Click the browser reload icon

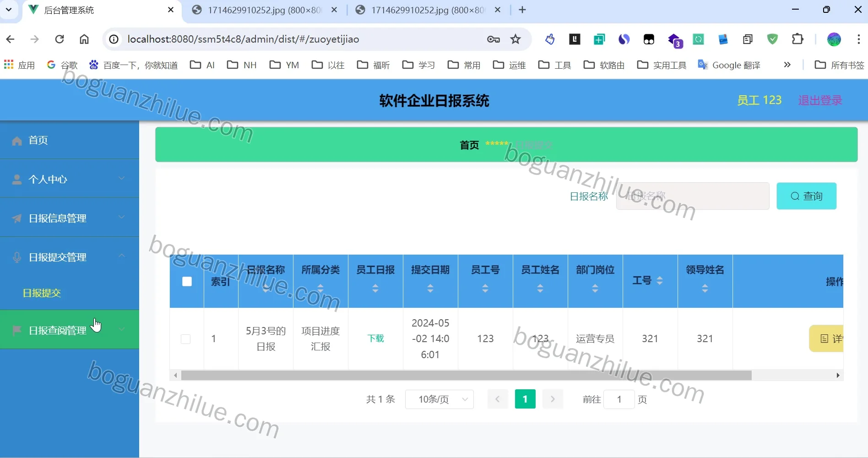tap(60, 39)
